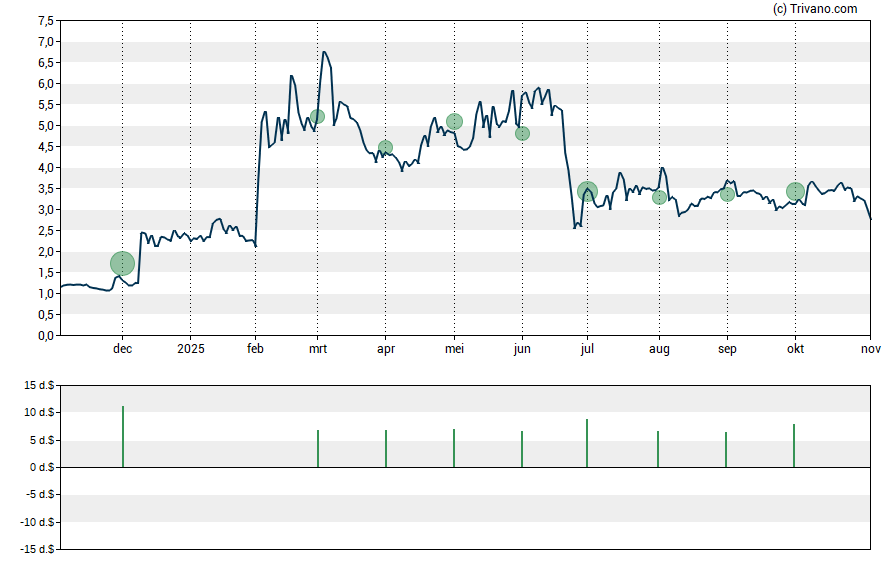Screen dimensions: 888x565
Task: Click the '5,0' y-axis value
Action: (x=46, y=126)
